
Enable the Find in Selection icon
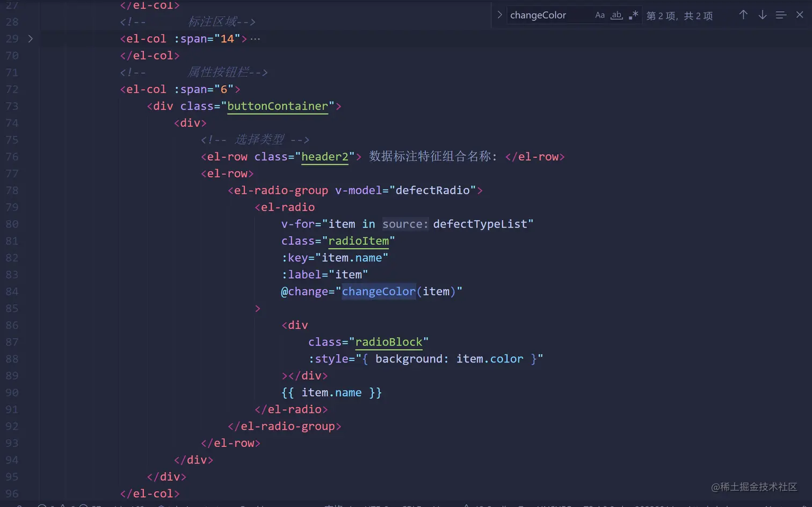coord(781,15)
